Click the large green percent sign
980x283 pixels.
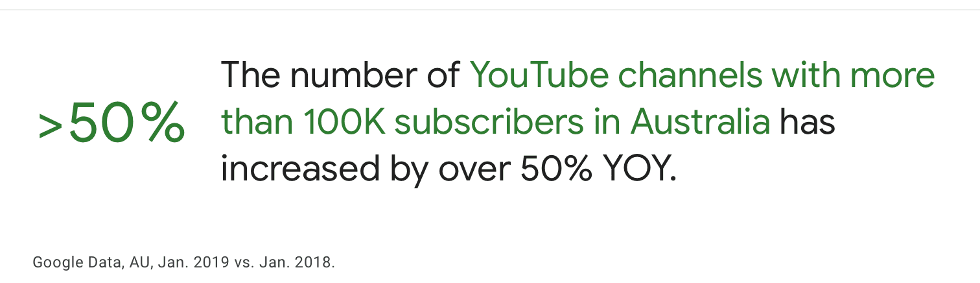coord(164,123)
